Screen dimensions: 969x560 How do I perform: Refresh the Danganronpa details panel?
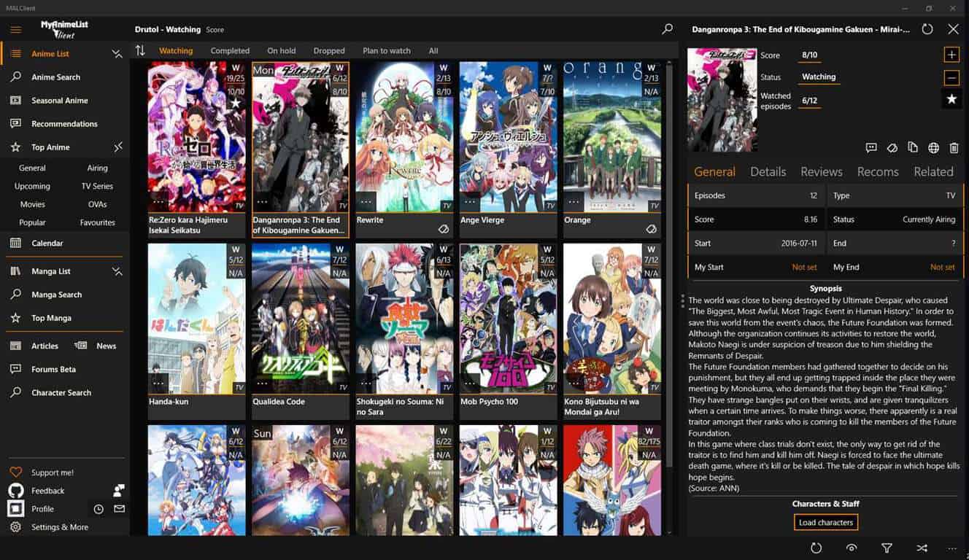click(927, 29)
